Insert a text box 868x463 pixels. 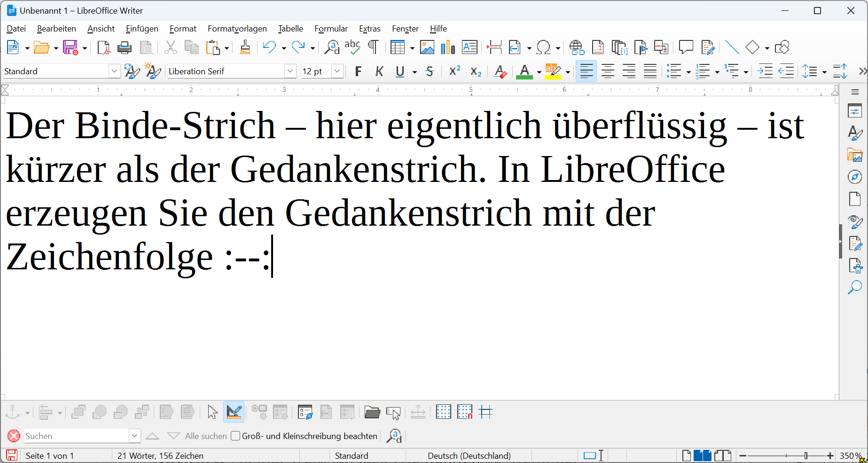(469, 47)
